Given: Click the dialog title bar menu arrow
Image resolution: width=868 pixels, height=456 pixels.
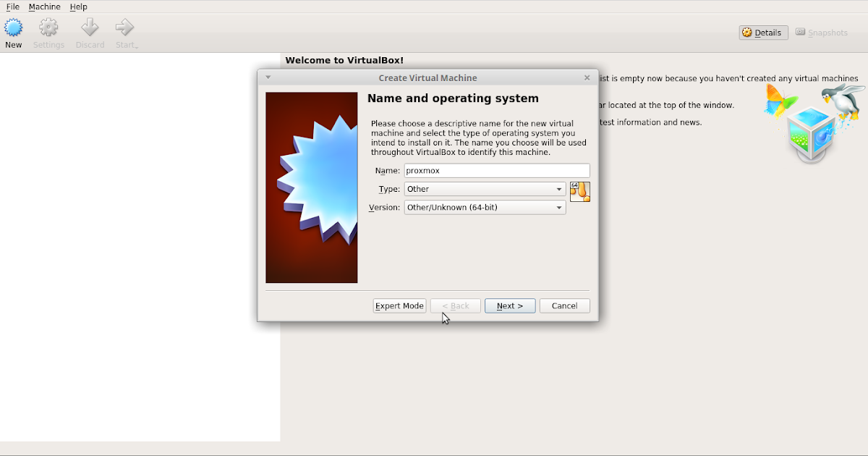Looking at the screenshot, I should 268,77.
